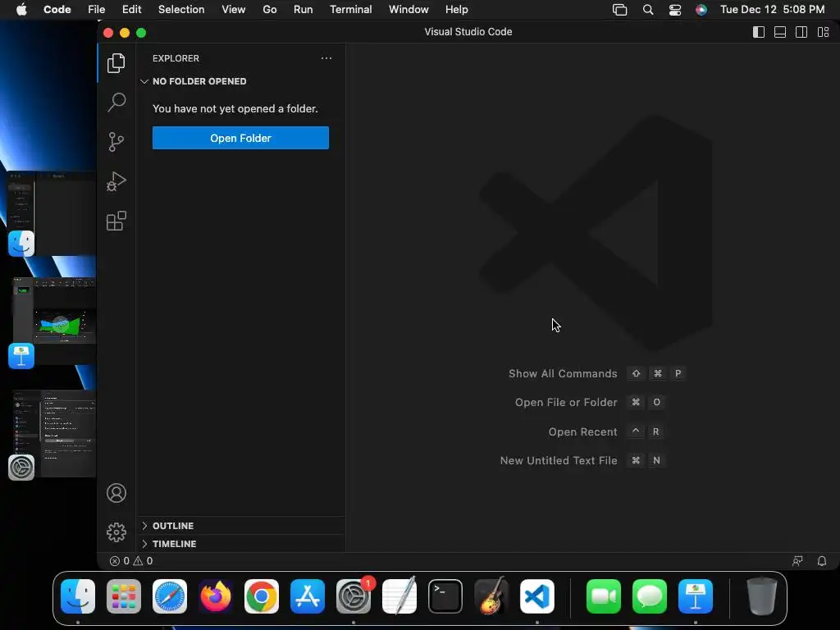The image size is (840, 630).
Task: Open Safari from the Dock
Action: (x=170, y=596)
